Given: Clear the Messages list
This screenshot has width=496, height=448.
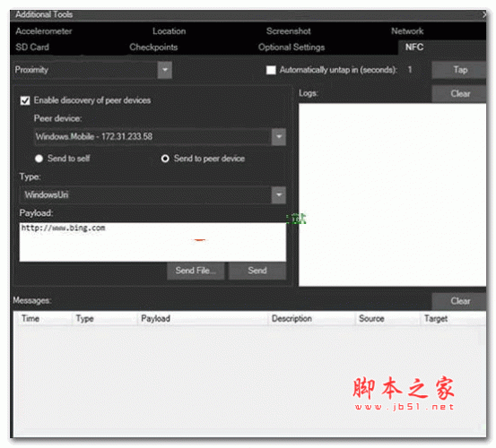Looking at the screenshot, I should coord(459,301).
